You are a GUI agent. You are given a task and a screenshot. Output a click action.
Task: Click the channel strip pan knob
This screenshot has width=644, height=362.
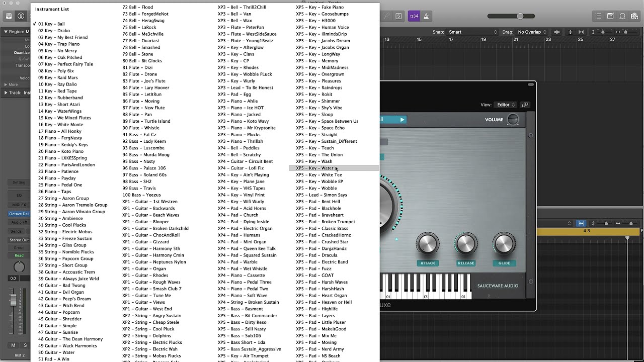pos(19,266)
